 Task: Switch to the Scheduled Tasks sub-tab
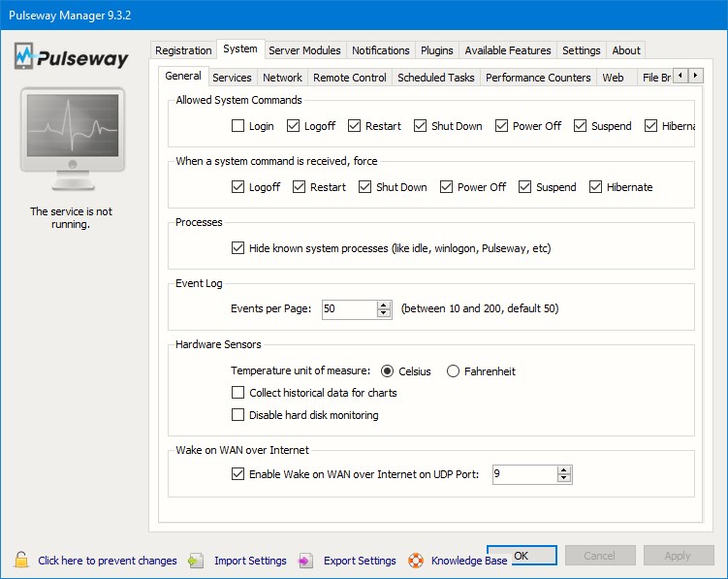click(x=436, y=78)
